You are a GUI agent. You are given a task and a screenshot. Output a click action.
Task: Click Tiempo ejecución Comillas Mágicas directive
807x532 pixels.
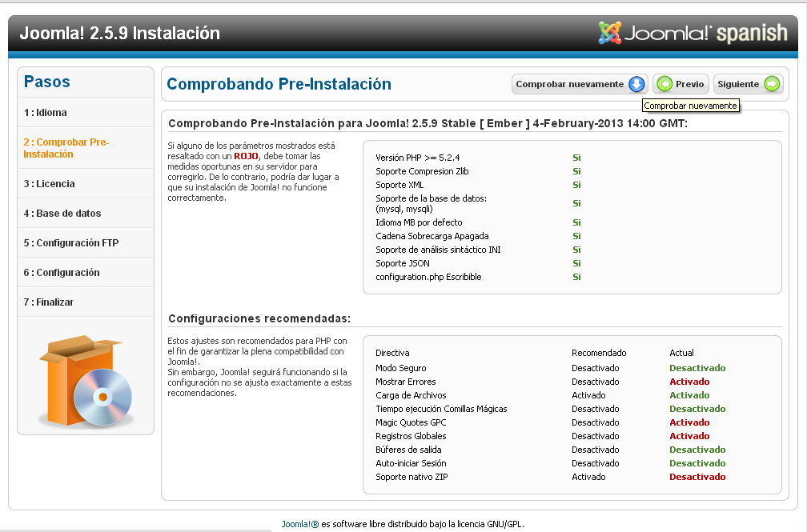tap(442, 409)
